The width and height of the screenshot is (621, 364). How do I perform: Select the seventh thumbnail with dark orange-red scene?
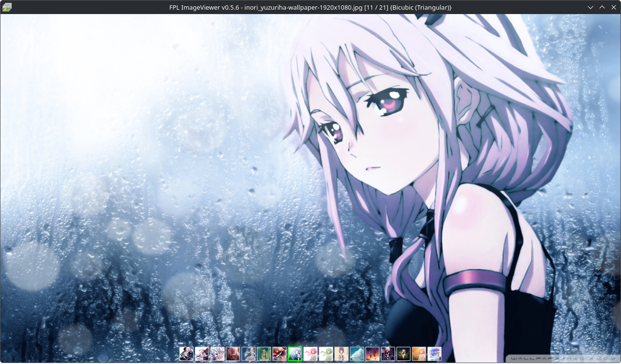(279, 354)
